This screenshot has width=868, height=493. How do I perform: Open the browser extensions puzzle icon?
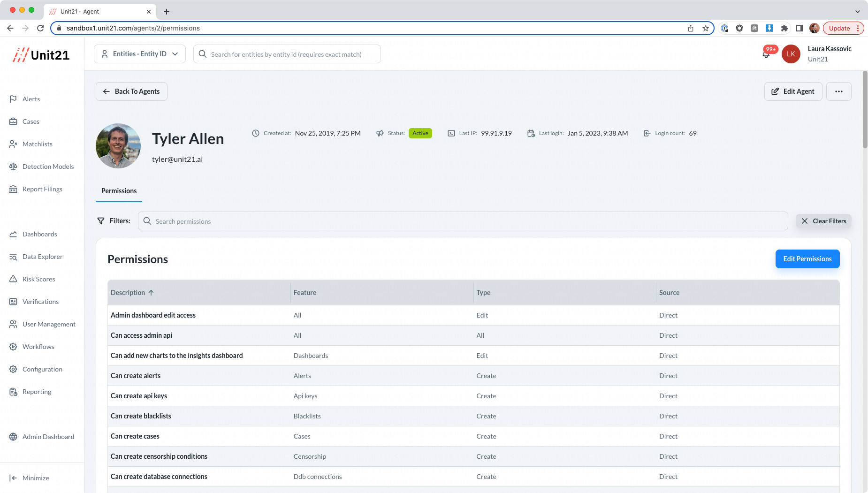pos(784,28)
